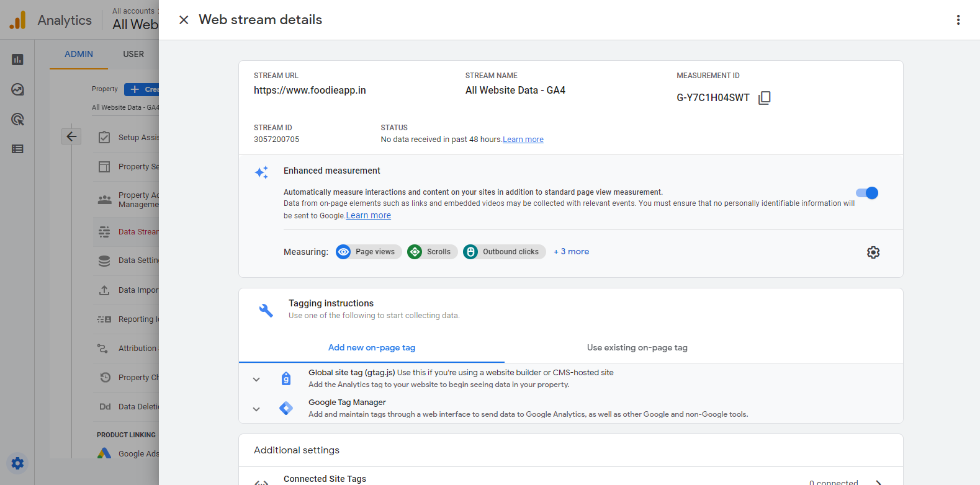This screenshot has height=485, width=980.
Task: Click the Google Analytics logo
Action: [x=17, y=20]
